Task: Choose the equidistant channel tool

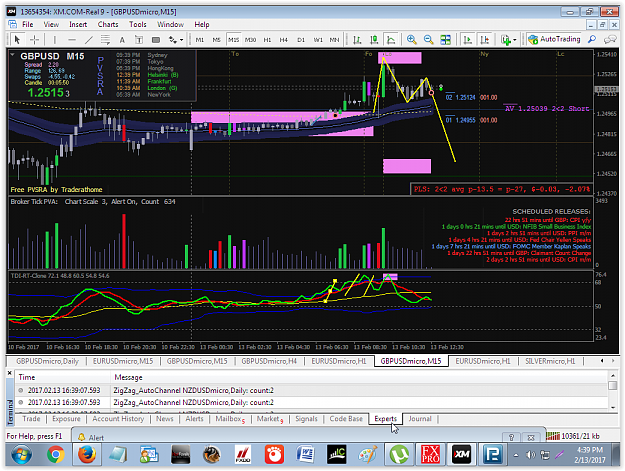Action: (x=105, y=39)
